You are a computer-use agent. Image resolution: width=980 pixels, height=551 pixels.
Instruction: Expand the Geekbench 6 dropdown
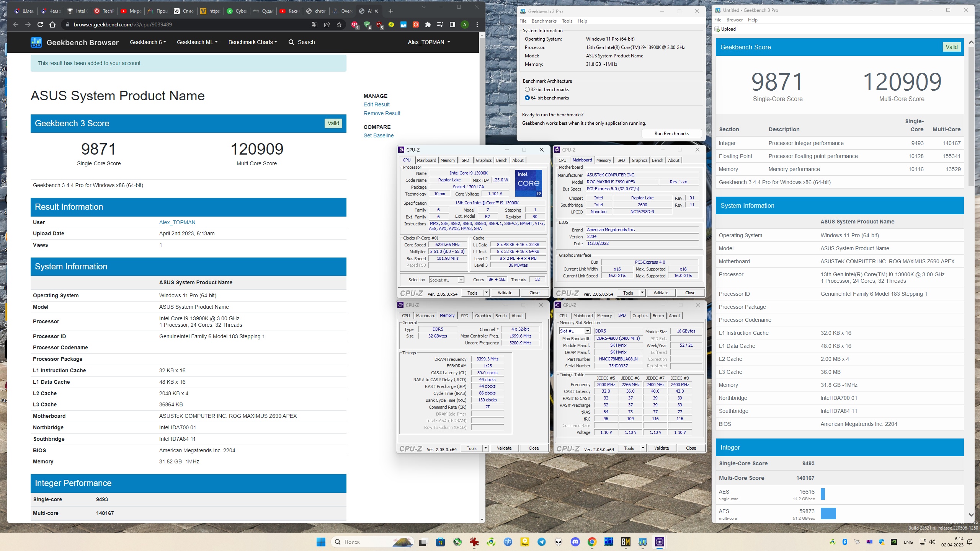tap(148, 42)
